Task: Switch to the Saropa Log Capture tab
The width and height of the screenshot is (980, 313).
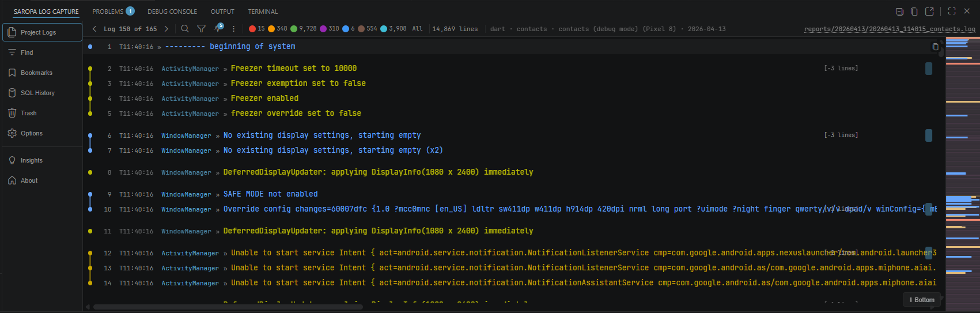Action: click(x=46, y=12)
